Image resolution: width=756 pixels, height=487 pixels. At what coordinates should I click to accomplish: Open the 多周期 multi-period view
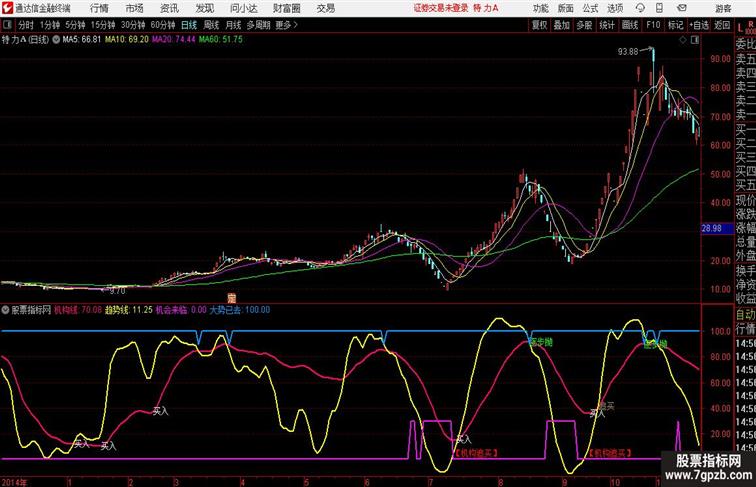click(258, 25)
